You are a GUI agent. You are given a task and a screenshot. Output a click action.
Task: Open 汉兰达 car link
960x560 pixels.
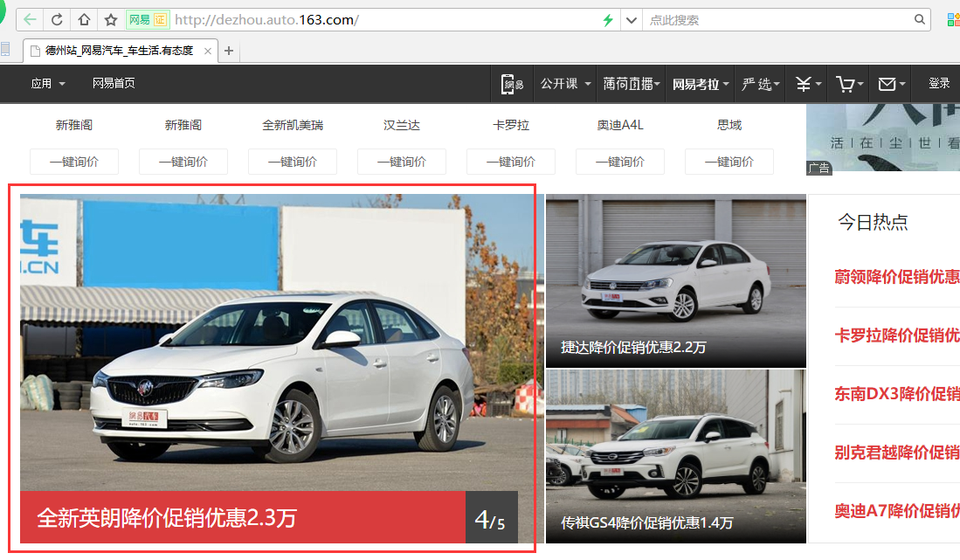[402, 125]
